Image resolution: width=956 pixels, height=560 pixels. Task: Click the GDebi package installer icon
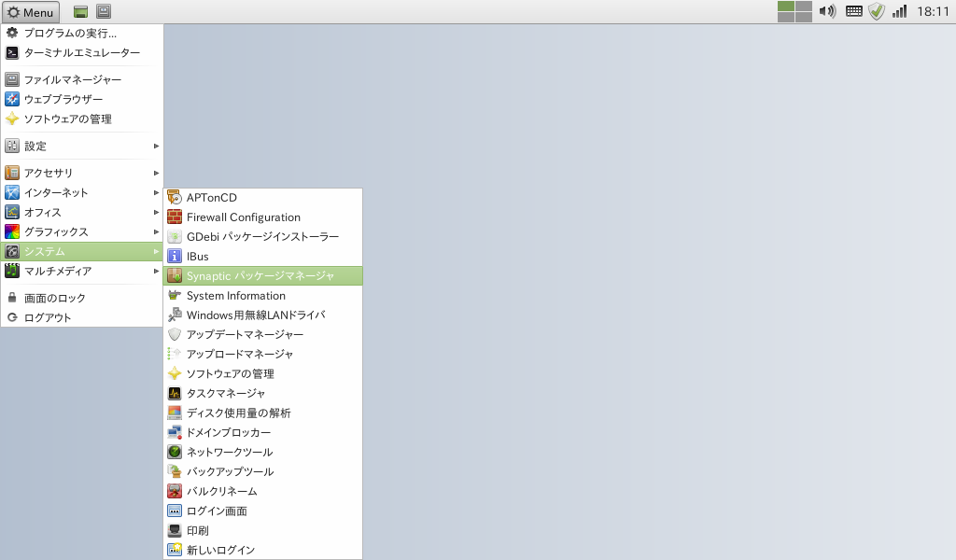point(175,236)
